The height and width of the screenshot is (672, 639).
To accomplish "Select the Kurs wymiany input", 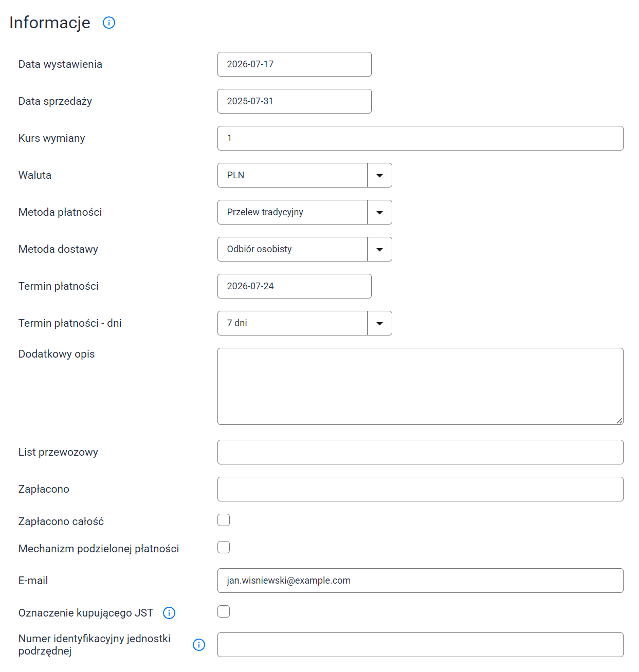I will pos(421,138).
